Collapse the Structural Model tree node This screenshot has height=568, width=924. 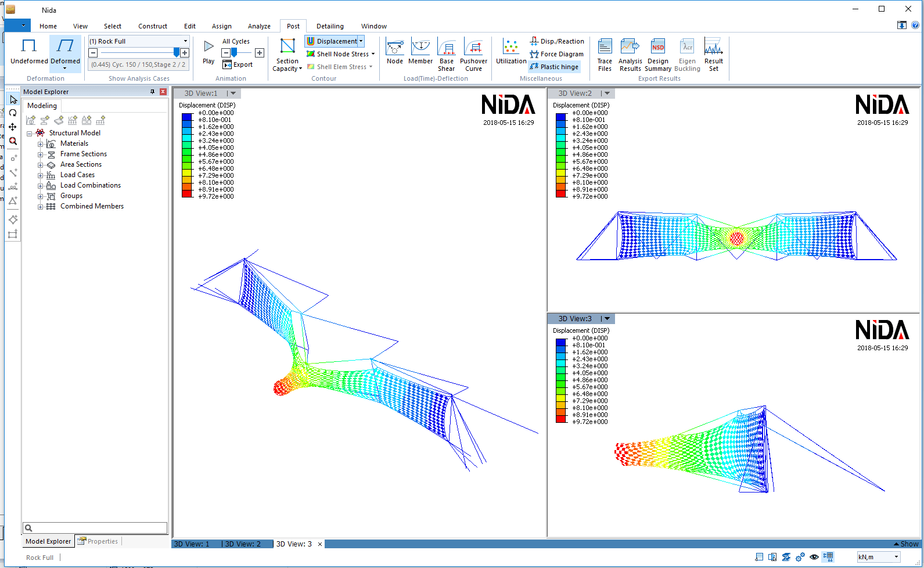pos(29,134)
